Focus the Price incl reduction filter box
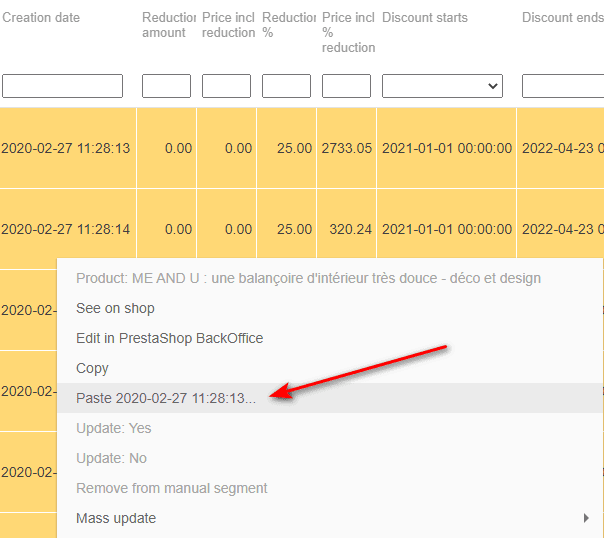This screenshot has height=538, width=604. 226,86
